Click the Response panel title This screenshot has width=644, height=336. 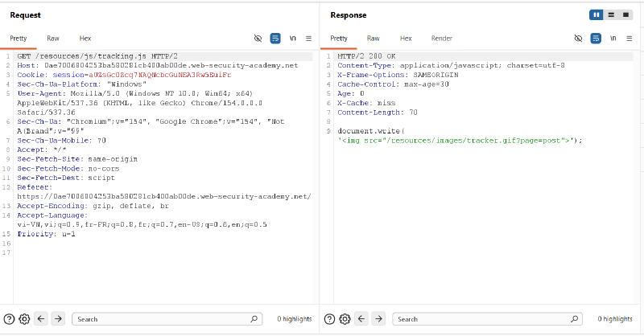(349, 15)
